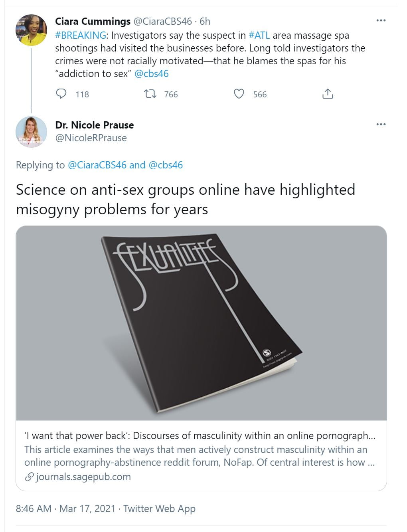Click @cbs46 in the Replying to line
The width and height of the screenshot is (407, 532).
click(166, 165)
